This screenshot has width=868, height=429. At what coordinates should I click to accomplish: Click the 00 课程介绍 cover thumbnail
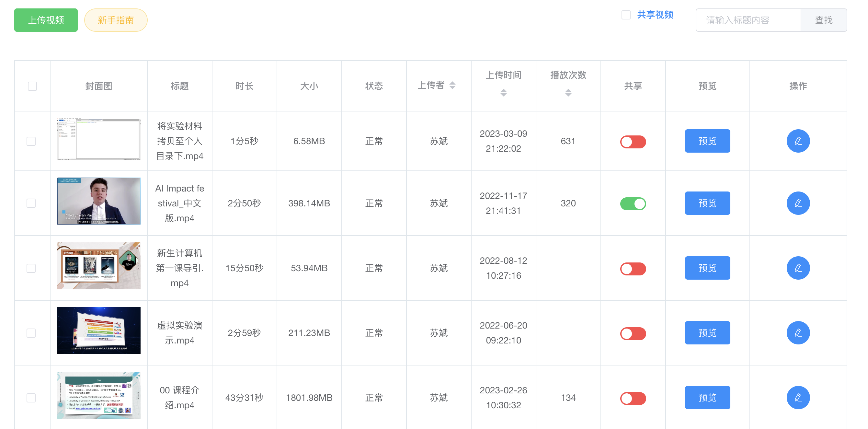98,395
